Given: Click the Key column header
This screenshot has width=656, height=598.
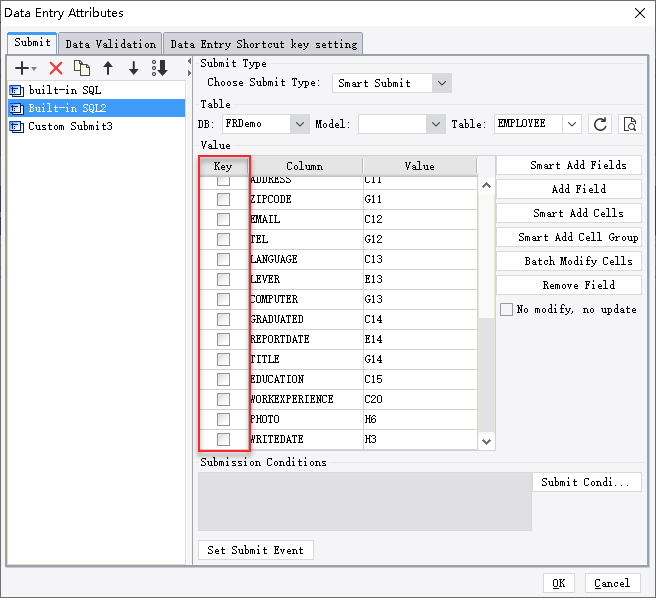Looking at the screenshot, I should (223, 166).
